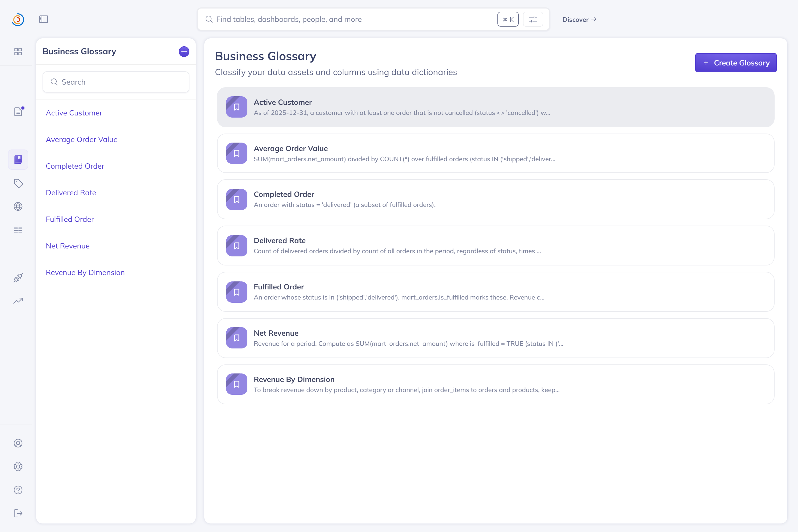The image size is (798, 532).
Task: Open the Completed Order card title
Action: pos(284,194)
